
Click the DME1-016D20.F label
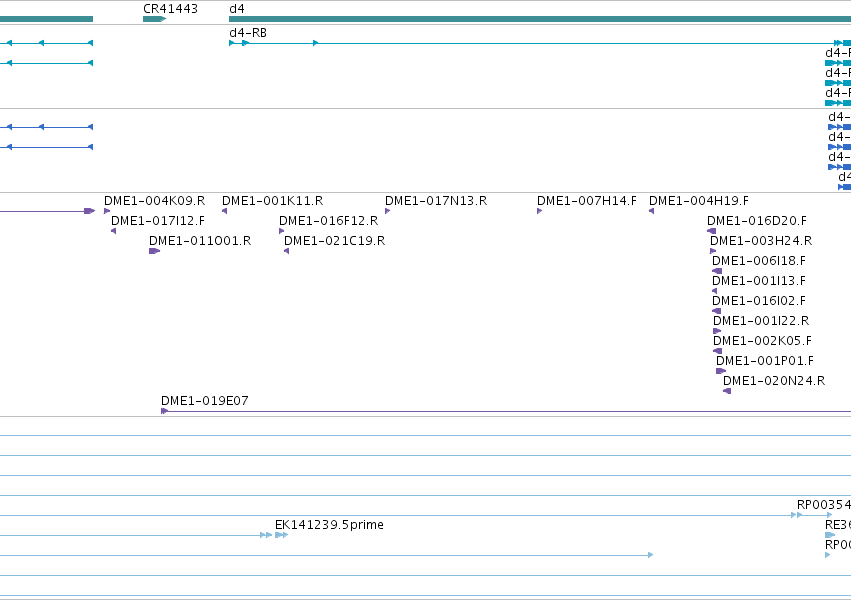pyautogui.click(x=757, y=221)
